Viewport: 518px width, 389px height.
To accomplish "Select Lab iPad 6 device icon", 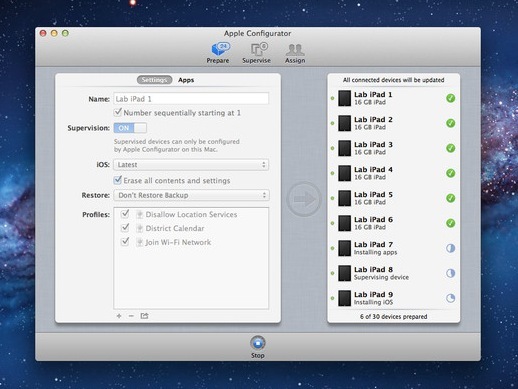I will (x=345, y=223).
